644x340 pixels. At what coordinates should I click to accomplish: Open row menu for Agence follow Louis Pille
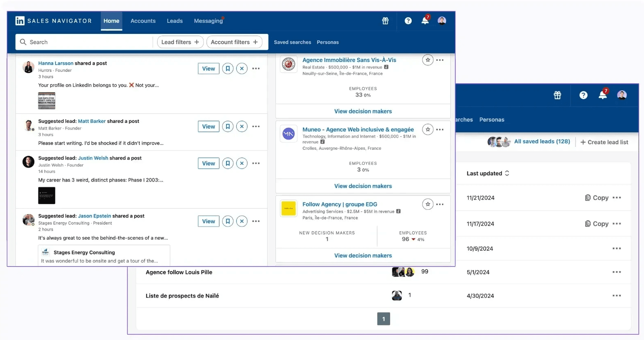pyautogui.click(x=617, y=272)
